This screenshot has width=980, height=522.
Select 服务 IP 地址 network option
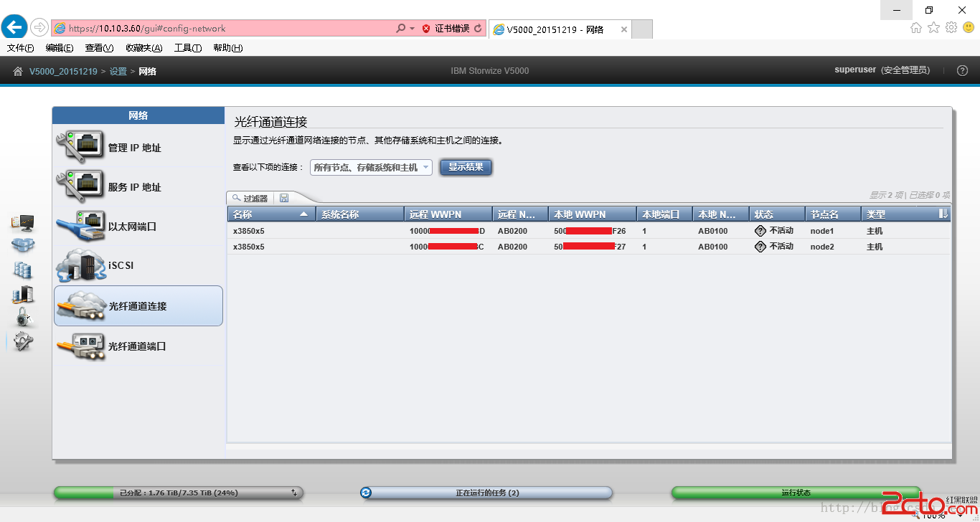click(138, 187)
